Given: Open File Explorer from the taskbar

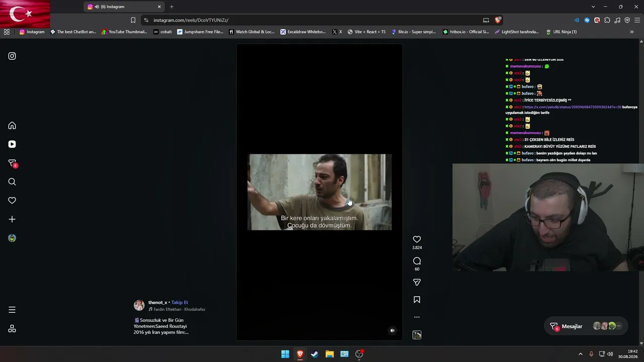Looking at the screenshot, I should click(330, 354).
